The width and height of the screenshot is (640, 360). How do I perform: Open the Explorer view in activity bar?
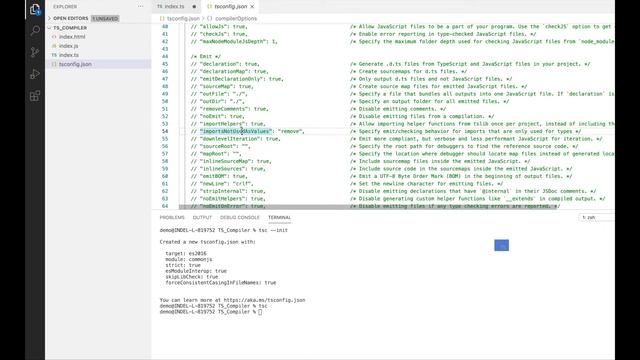point(35,9)
